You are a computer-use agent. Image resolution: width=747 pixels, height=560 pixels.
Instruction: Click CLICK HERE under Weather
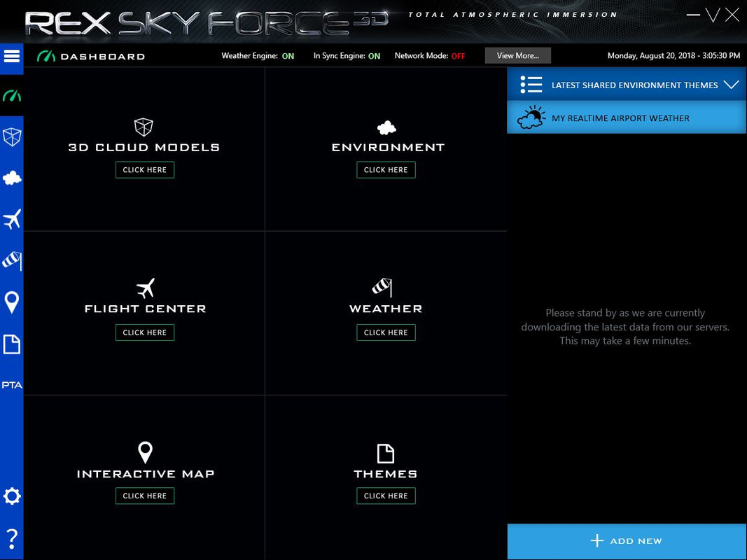(x=386, y=332)
